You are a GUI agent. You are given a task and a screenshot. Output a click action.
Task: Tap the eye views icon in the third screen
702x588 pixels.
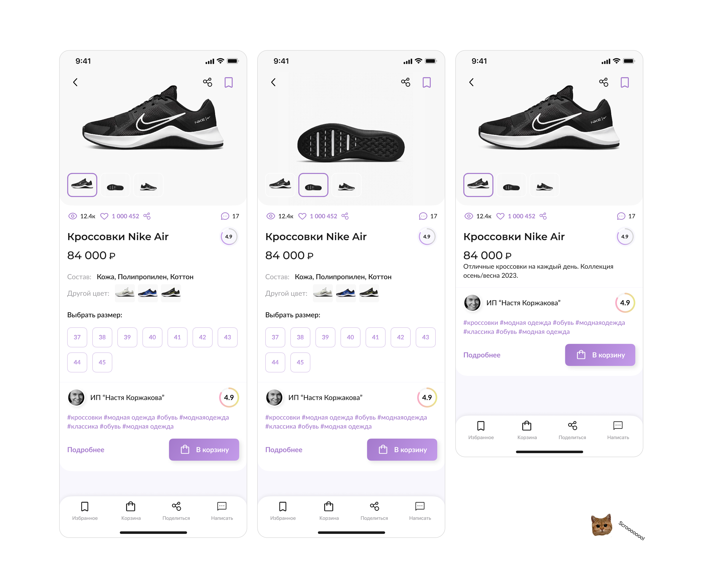(469, 216)
